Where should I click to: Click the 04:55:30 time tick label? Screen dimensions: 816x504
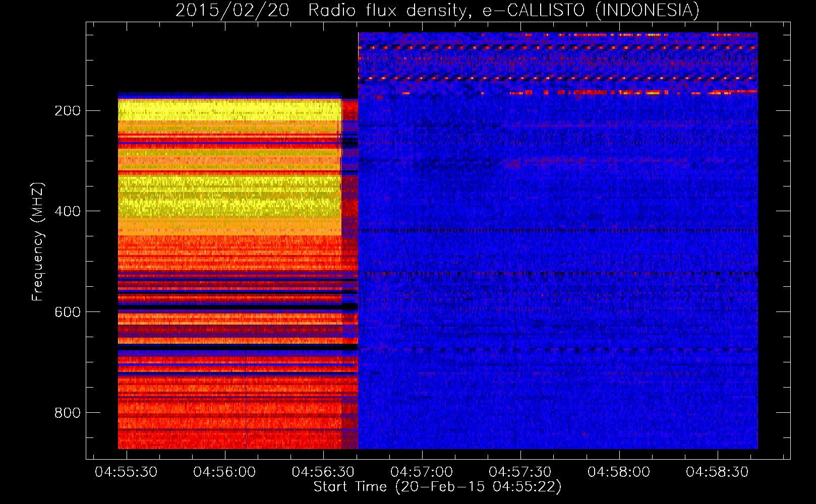(126, 472)
